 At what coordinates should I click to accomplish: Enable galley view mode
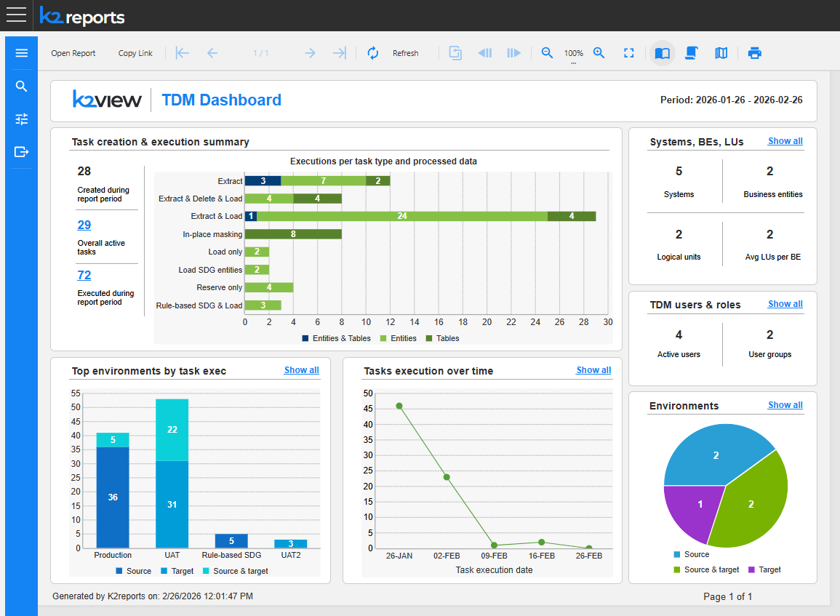point(721,53)
